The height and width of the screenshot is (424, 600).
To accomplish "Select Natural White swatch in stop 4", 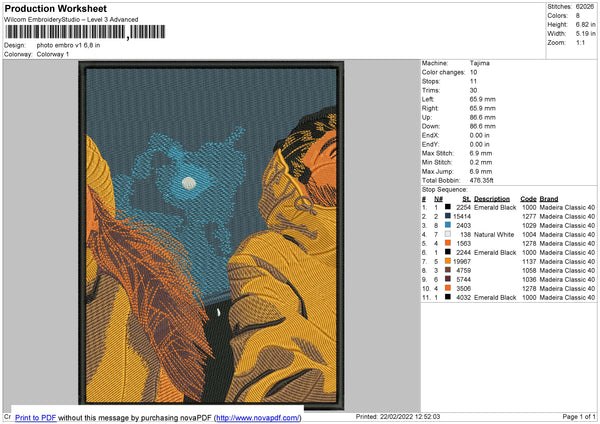I will [x=448, y=234].
